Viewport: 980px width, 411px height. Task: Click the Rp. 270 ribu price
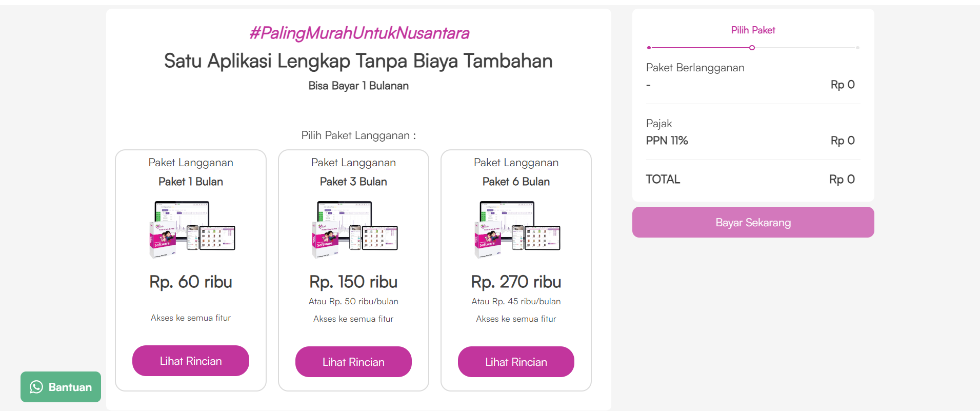(516, 282)
